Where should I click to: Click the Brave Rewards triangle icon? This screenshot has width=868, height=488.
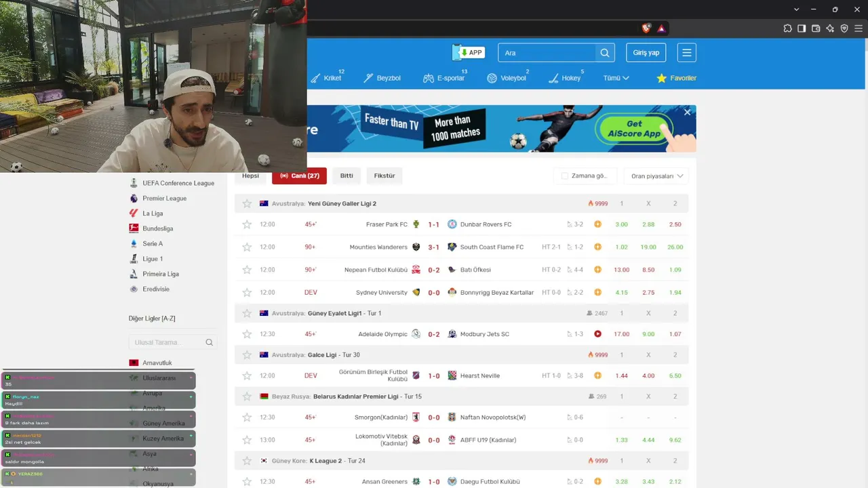tap(661, 28)
